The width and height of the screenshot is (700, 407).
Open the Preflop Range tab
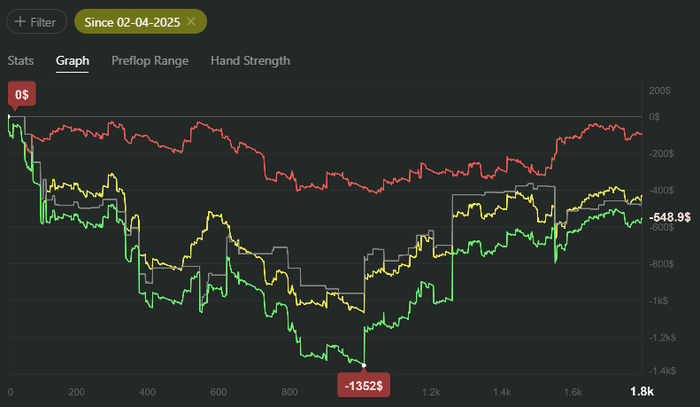[x=150, y=60]
